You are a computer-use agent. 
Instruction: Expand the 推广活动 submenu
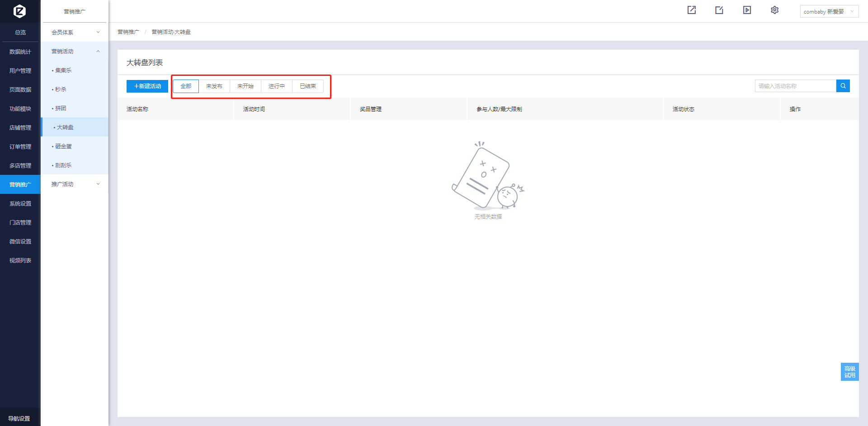[x=75, y=184]
